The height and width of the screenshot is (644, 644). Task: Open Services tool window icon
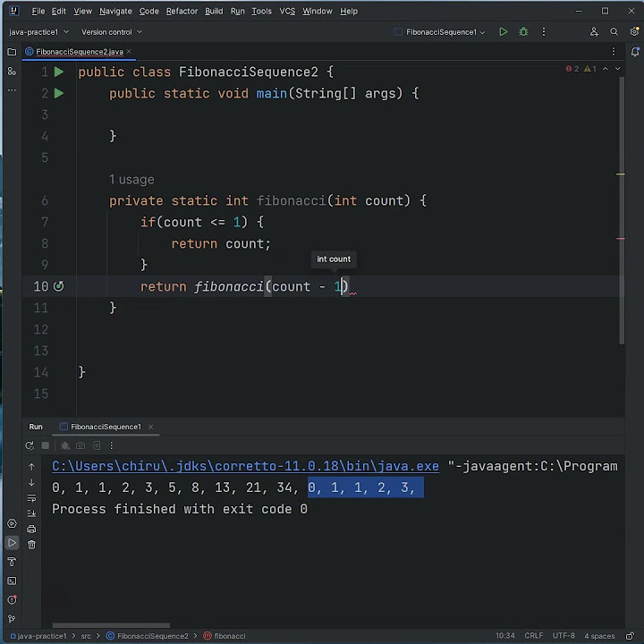pyautogui.click(x=12, y=523)
